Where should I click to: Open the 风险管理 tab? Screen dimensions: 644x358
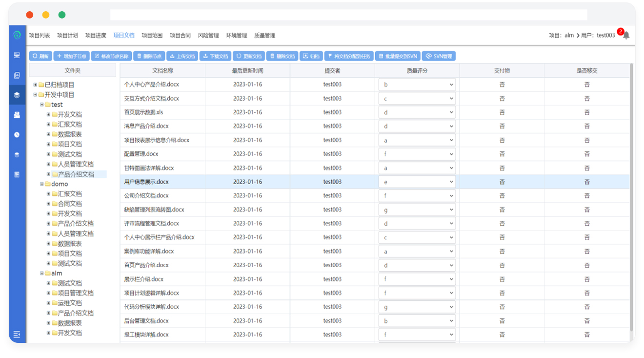208,35
